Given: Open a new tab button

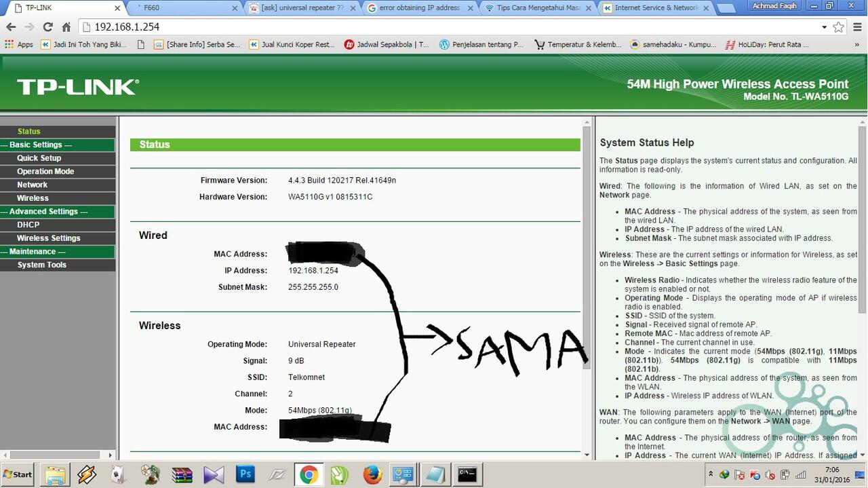Looking at the screenshot, I should (x=726, y=8).
